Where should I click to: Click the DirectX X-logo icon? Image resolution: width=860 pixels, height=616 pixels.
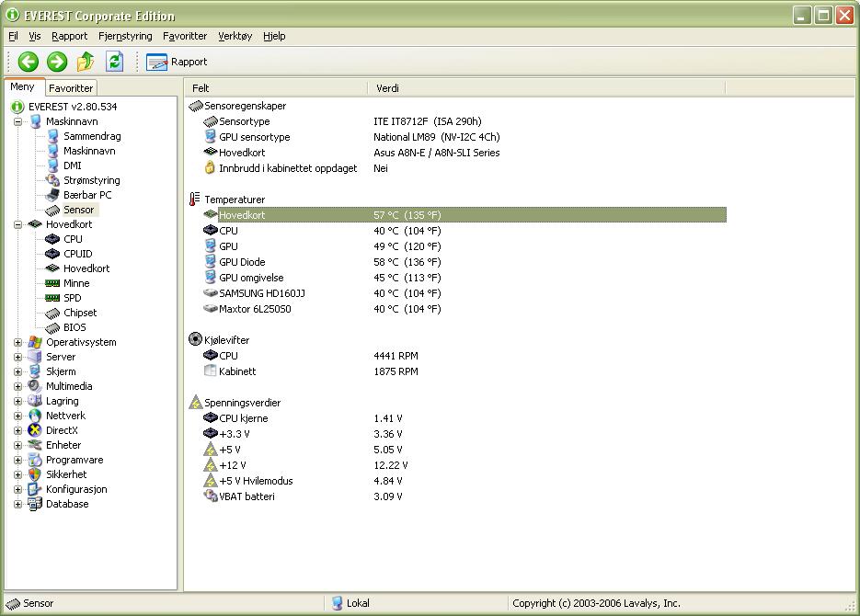tap(35, 431)
